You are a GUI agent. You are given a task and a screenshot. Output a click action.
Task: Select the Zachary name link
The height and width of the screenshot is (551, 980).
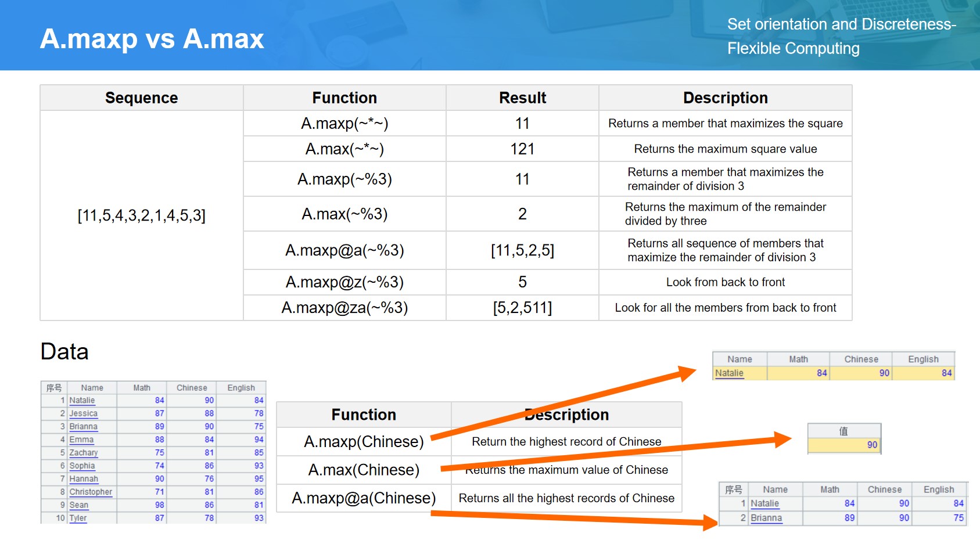coord(84,452)
